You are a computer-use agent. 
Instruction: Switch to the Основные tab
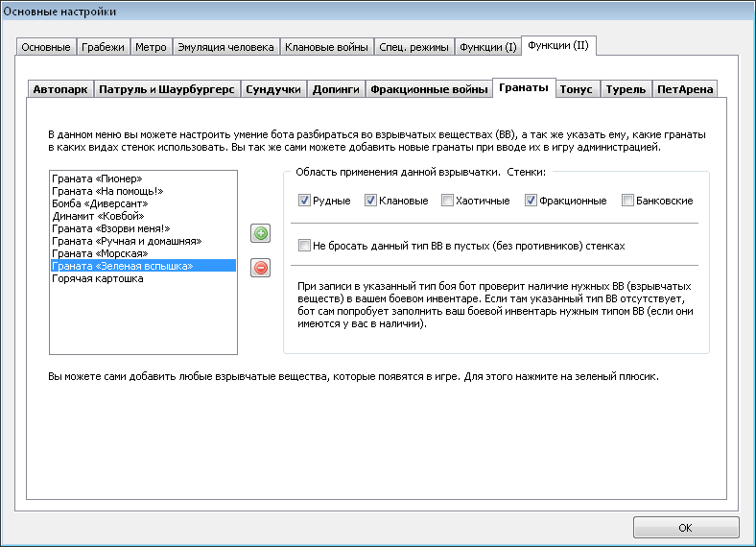pos(46,47)
